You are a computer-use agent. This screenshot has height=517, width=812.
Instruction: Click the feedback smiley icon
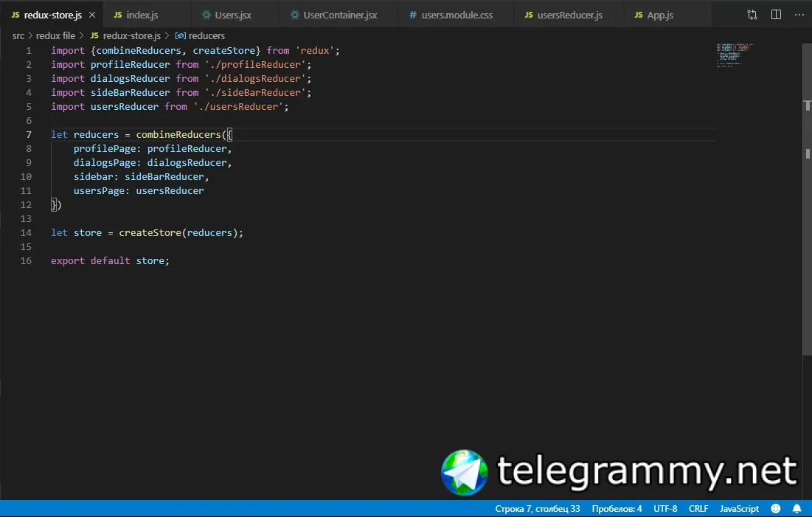(x=775, y=509)
